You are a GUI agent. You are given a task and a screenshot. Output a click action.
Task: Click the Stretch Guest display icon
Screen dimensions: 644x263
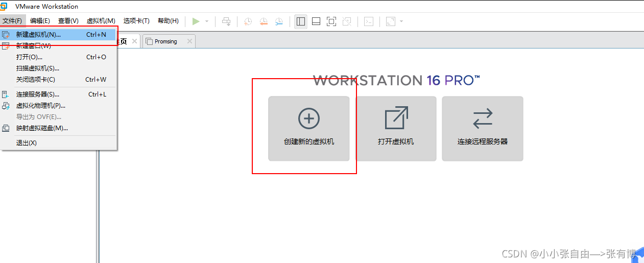[x=391, y=21]
